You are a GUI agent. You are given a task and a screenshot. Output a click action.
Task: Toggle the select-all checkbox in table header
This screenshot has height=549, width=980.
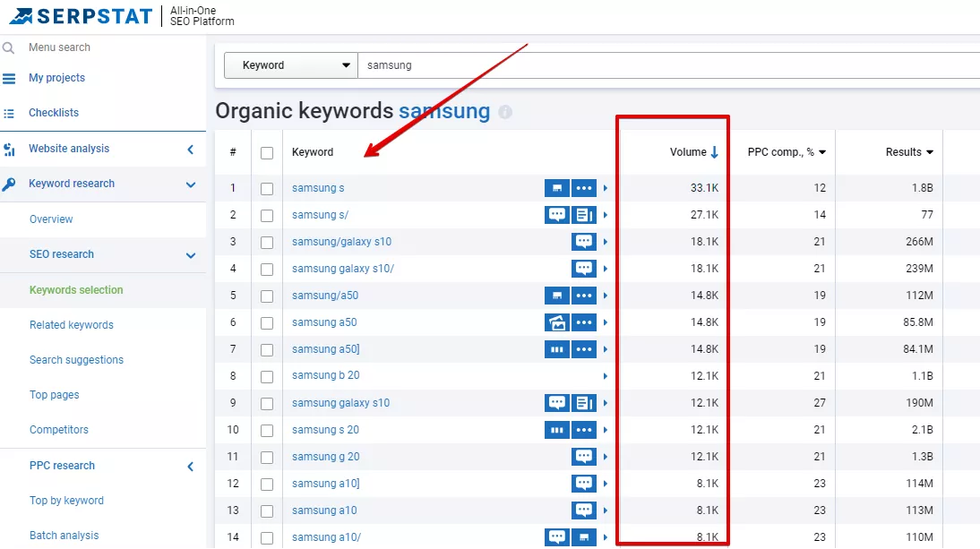[267, 153]
